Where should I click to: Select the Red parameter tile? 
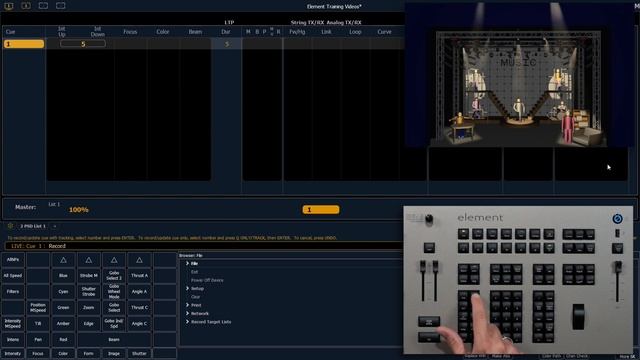63,339
